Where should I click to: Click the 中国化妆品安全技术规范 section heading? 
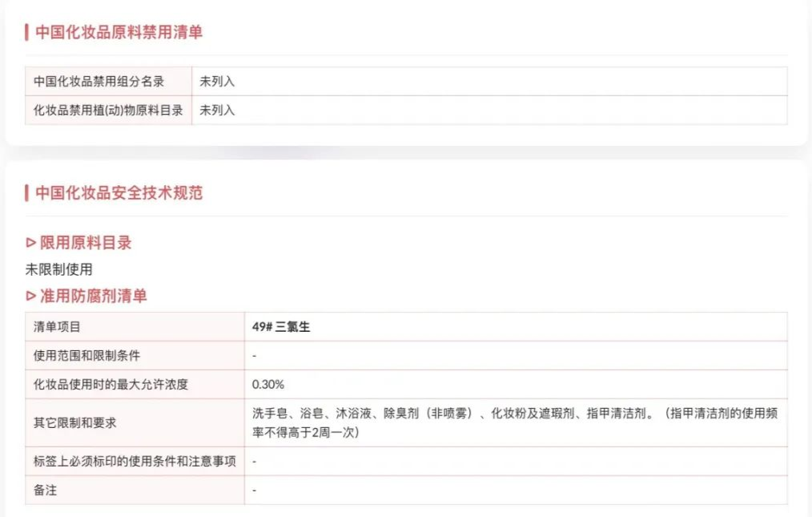[119, 193]
